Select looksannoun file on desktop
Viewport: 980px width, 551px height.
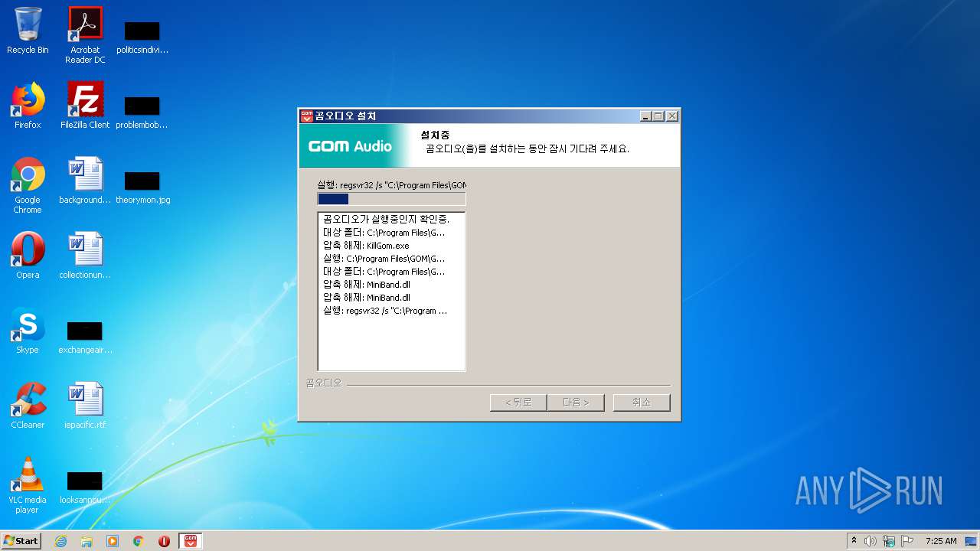point(85,487)
